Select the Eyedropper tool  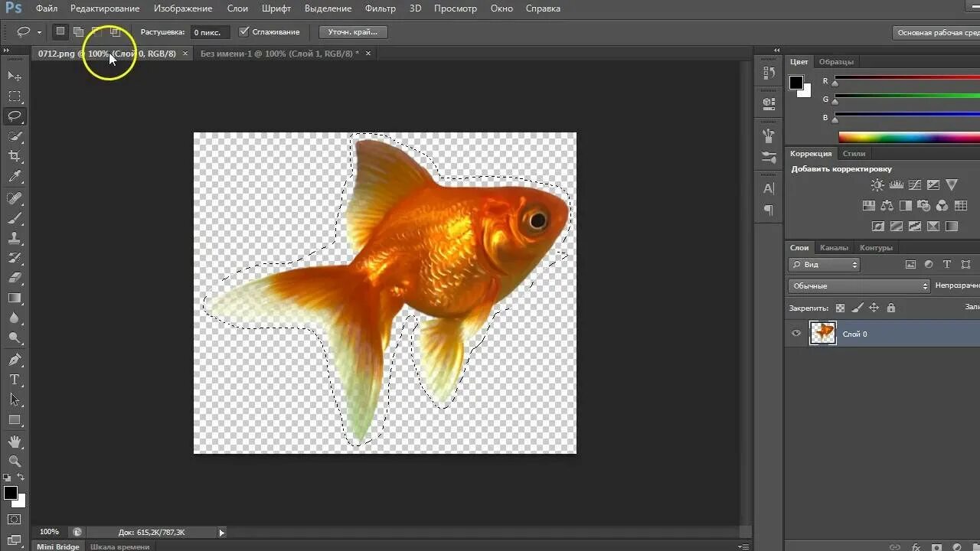coord(15,177)
